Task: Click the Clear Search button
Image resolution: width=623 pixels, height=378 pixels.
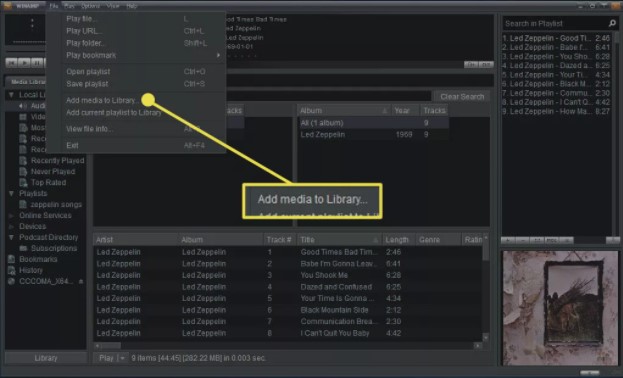Action: [x=462, y=97]
